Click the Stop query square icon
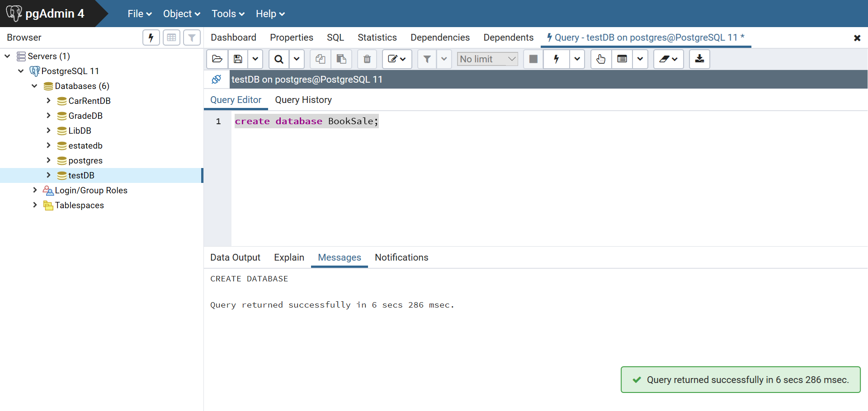Image resolution: width=868 pixels, height=411 pixels. [x=533, y=59]
